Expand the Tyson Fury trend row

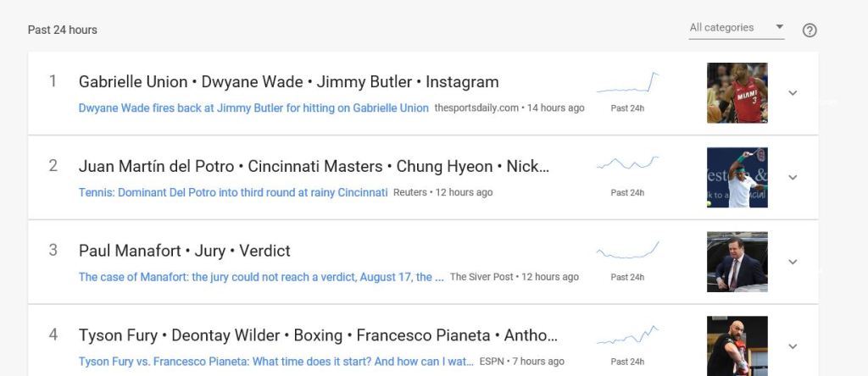coord(793,346)
